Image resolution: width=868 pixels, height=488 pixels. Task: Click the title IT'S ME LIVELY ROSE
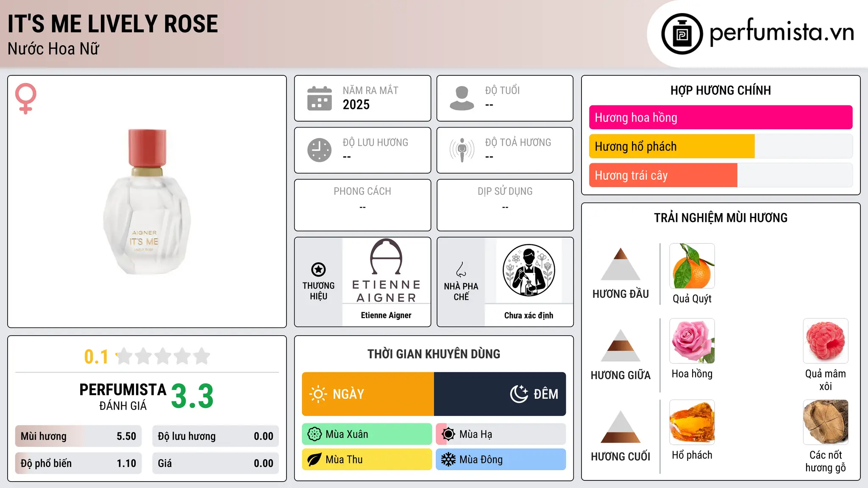(113, 24)
